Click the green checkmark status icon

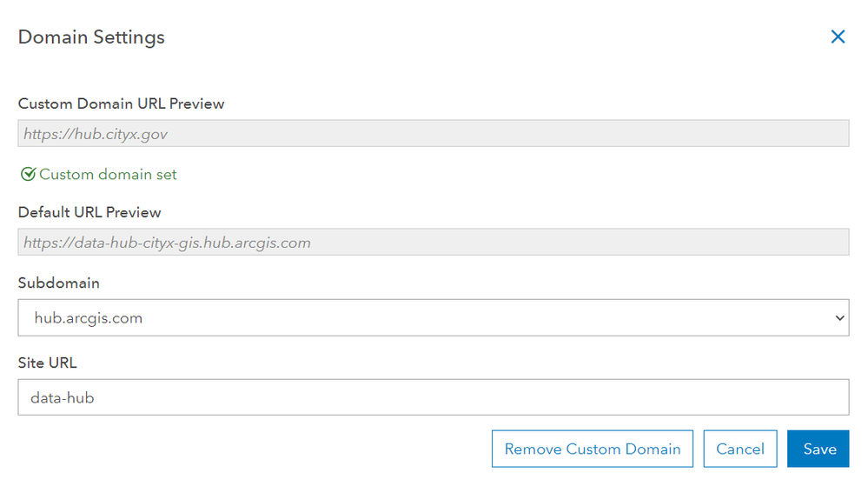click(28, 175)
